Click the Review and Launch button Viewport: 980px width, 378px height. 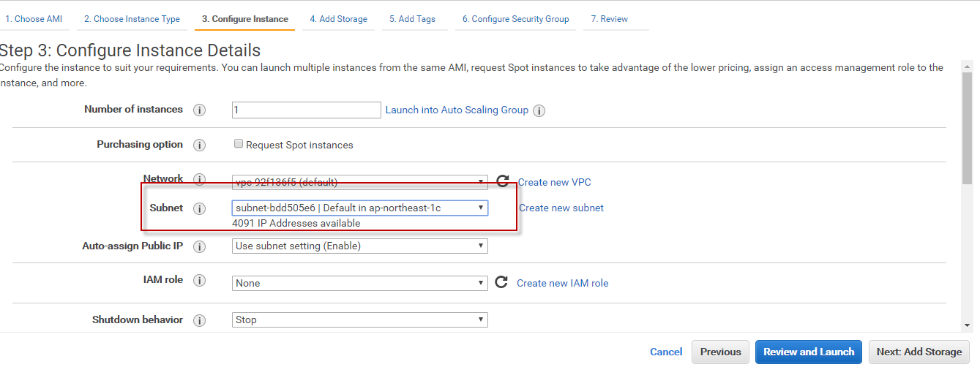pos(808,352)
